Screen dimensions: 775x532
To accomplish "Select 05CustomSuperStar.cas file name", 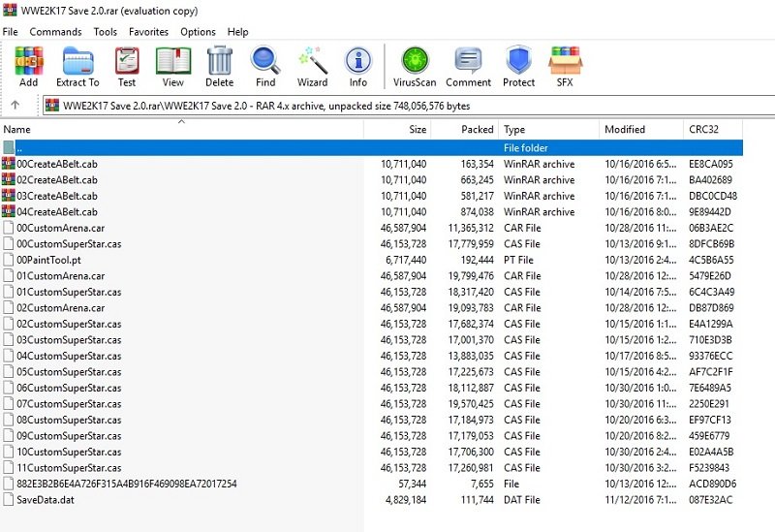I will (x=69, y=372).
